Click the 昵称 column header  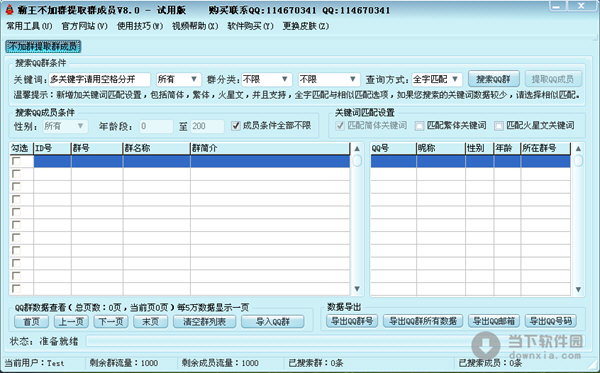pyautogui.click(x=441, y=148)
